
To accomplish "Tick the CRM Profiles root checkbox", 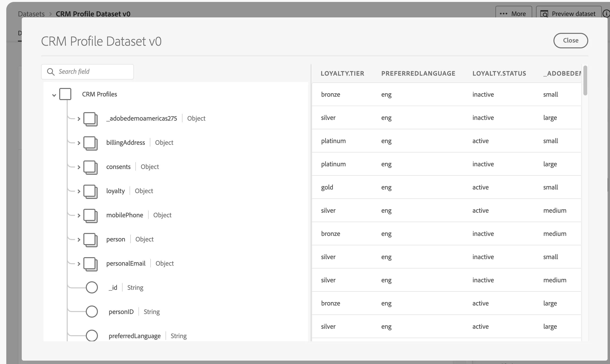I will tap(65, 94).
